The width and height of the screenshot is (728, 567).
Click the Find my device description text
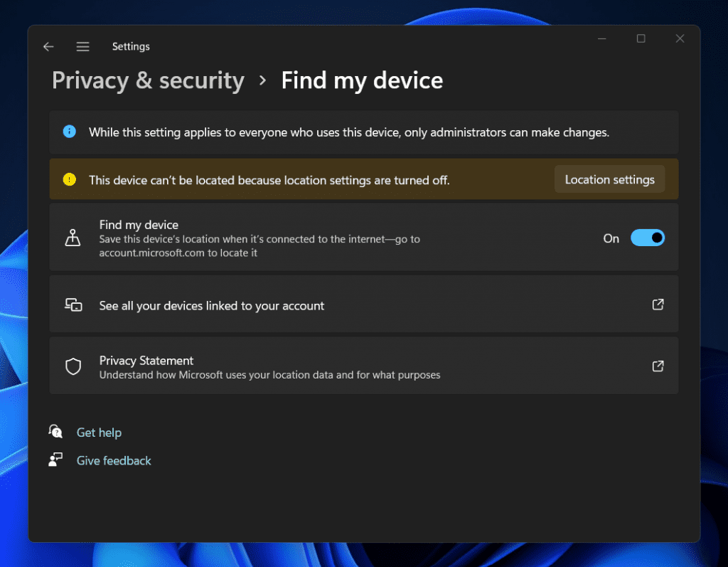259,245
